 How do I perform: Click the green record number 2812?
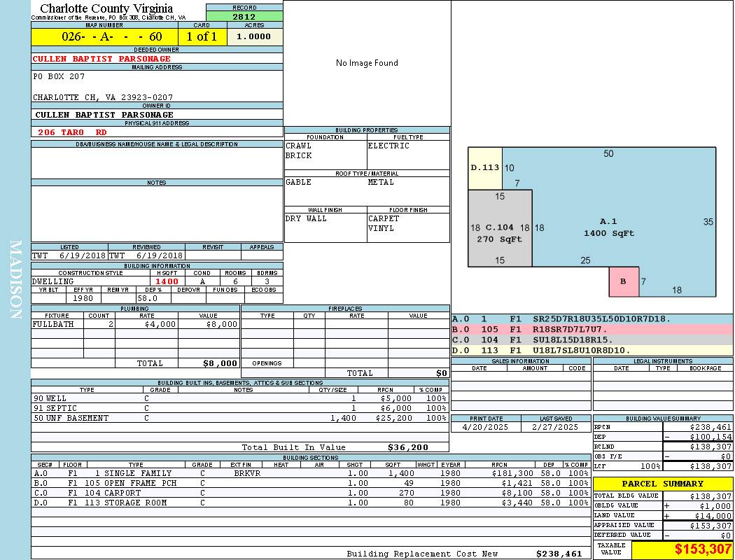[x=244, y=17]
